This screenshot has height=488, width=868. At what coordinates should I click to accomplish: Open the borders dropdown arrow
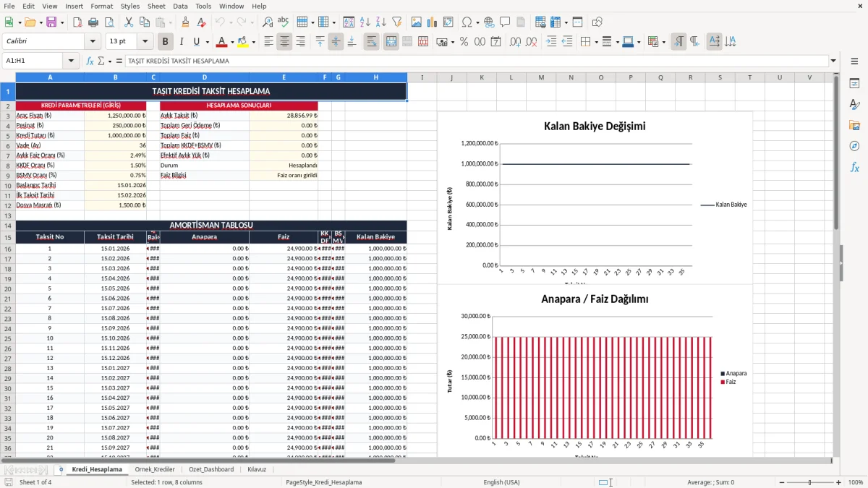[596, 42]
